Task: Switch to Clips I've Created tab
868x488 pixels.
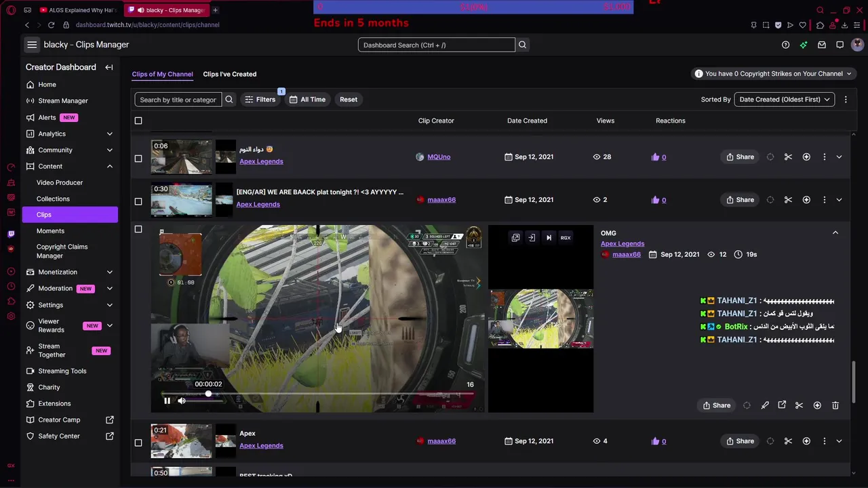Action: click(x=230, y=74)
